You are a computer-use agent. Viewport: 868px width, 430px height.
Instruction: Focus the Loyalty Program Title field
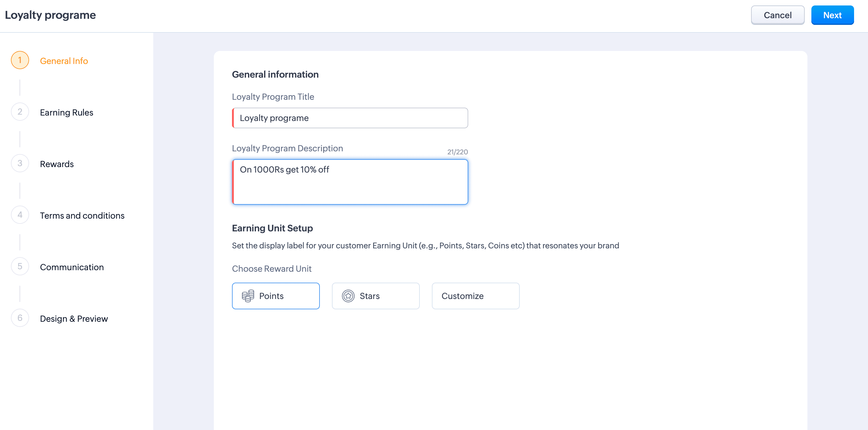(x=350, y=118)
